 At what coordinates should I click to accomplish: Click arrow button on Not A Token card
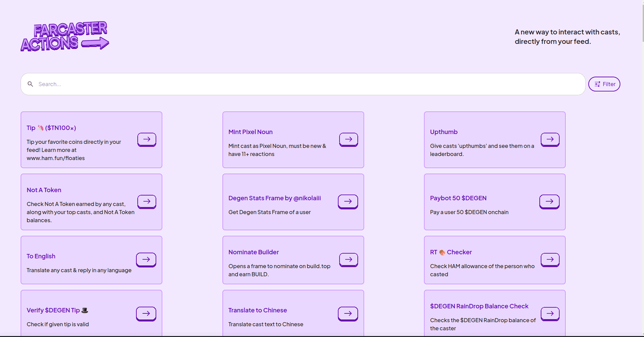coord(147,202)
